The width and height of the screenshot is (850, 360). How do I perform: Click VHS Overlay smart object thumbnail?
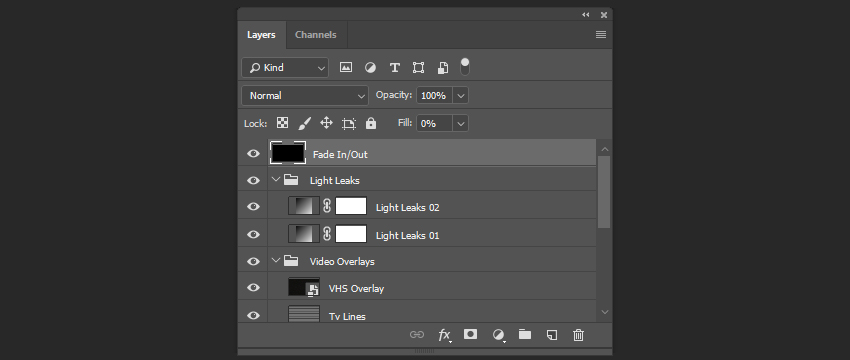(x=304, y=287)
